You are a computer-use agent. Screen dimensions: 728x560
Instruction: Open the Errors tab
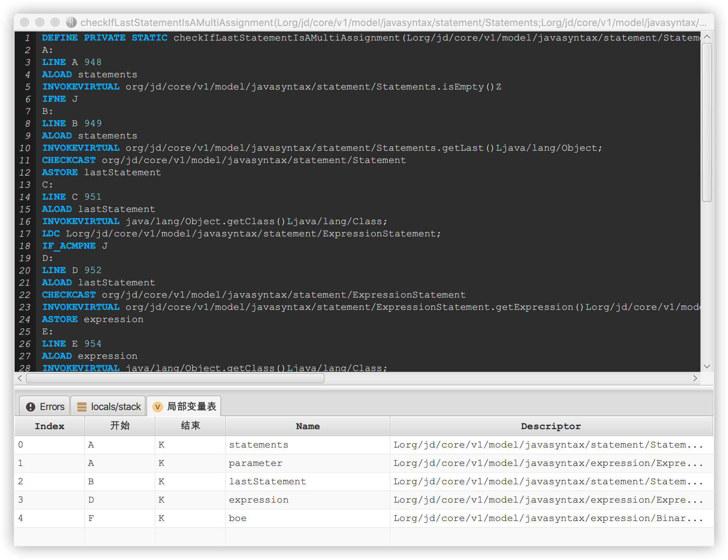[45, 407]
